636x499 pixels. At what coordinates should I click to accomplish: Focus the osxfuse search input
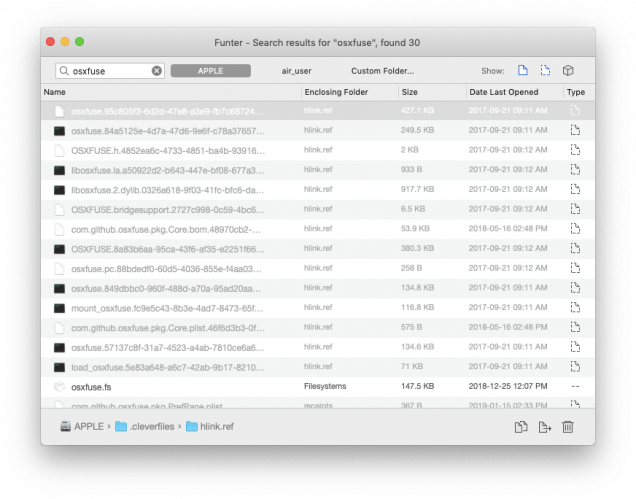110,71
